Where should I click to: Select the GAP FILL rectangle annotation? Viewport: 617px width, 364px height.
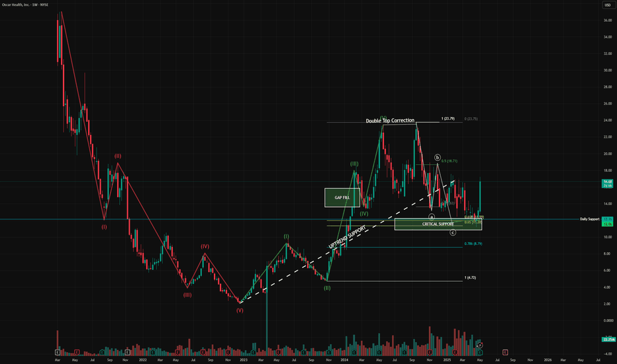click(342, 197)
